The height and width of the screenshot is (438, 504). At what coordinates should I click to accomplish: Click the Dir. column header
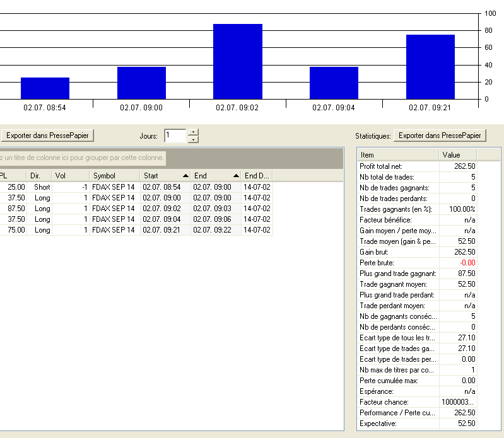39,176
